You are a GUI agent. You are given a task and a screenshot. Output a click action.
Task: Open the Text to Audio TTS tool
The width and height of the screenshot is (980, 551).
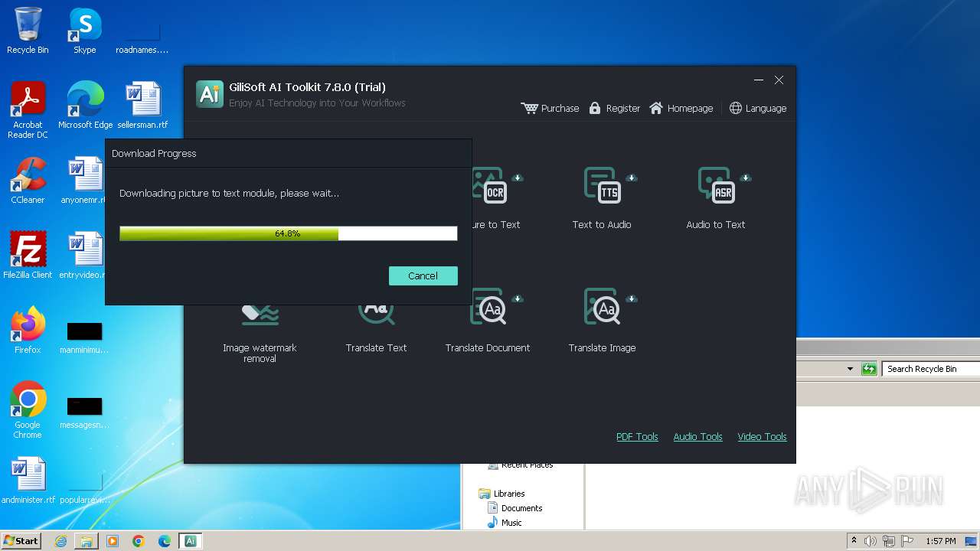(x=602, y=198)
